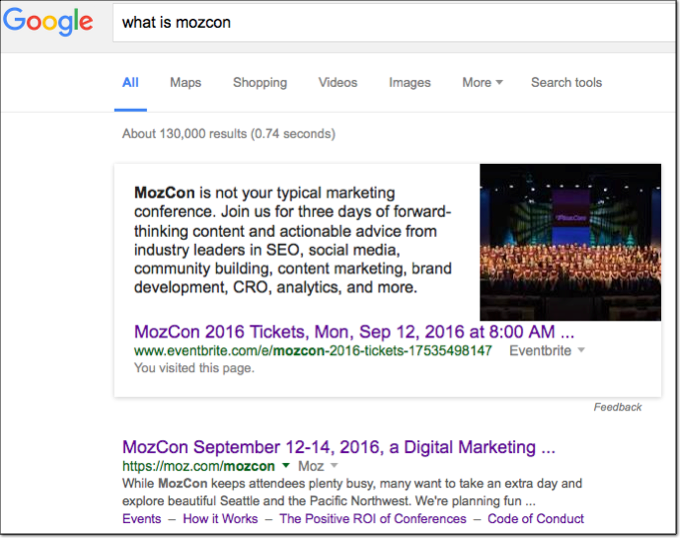The height and width of the screenshot is (538, 680).
Task: Open The Positive ROI of Conferences sitelink
Action: [372, 519]
